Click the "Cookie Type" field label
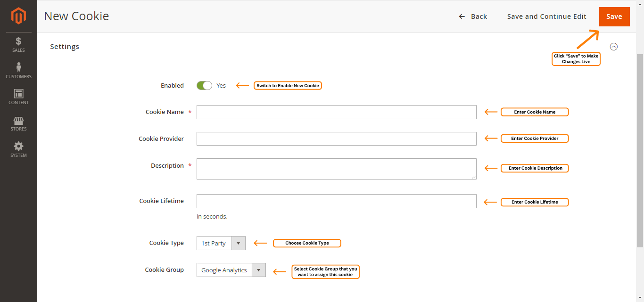The image size is (644, 302). pyautogui.click(x=166, y=243)
